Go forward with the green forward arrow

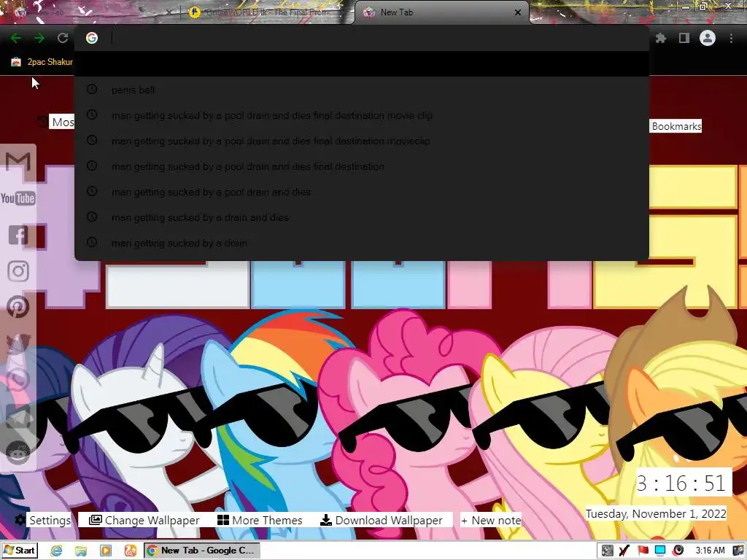pyautogui.click(x=39, y=38)
